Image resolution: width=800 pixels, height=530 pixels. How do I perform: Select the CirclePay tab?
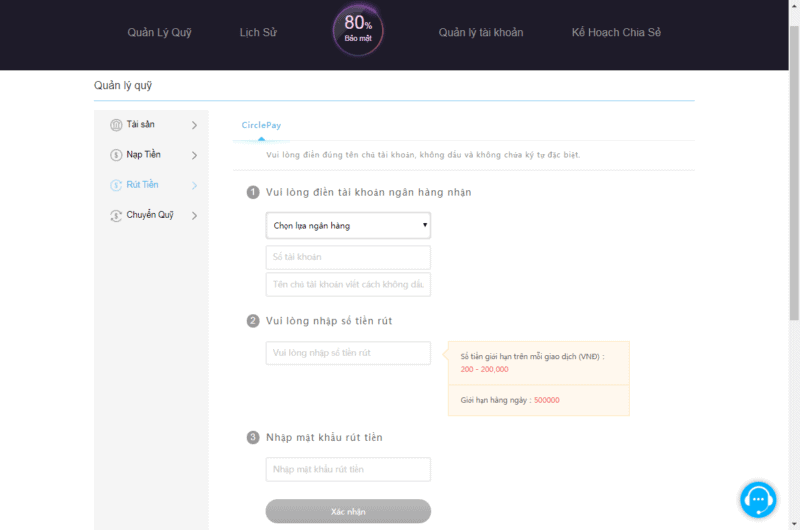[261, 125]
